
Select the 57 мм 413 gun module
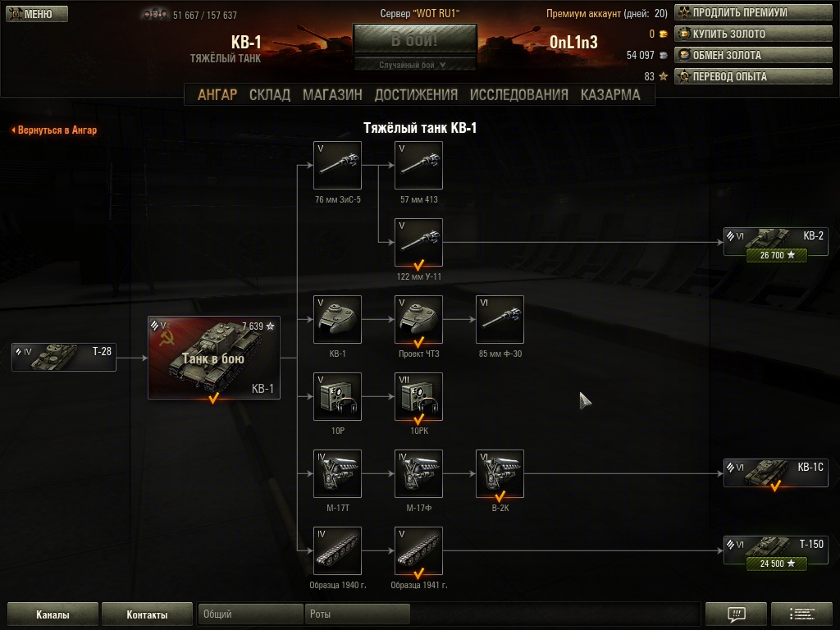tap(418, 165)
